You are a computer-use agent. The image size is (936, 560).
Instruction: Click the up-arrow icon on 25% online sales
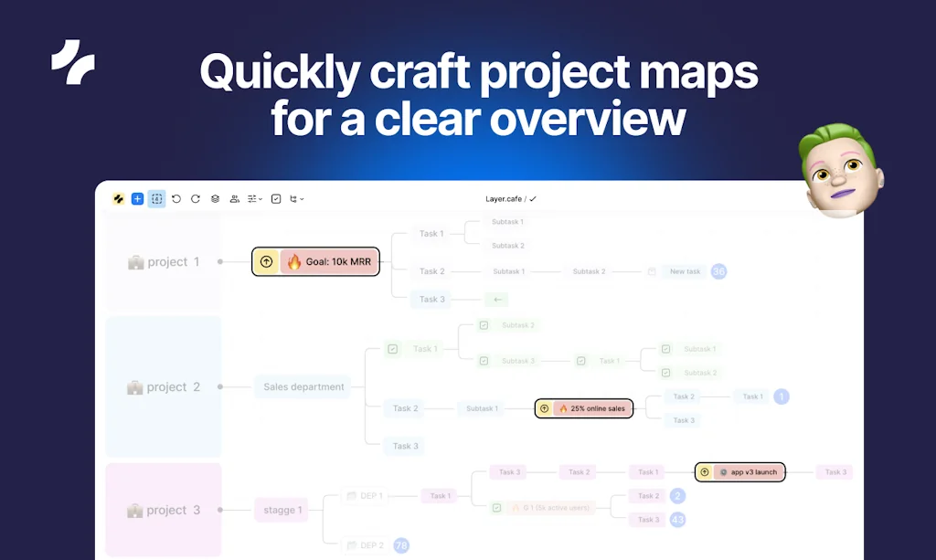pyautogui.click(x=544, y=408)
